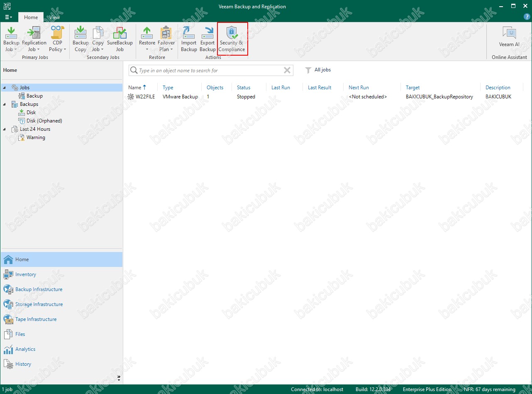This screenshot has height=394, width=532.
Task: Click Enterprise Plus Edition in status bar
Action: pyautogui.click(x=427, y=389)
